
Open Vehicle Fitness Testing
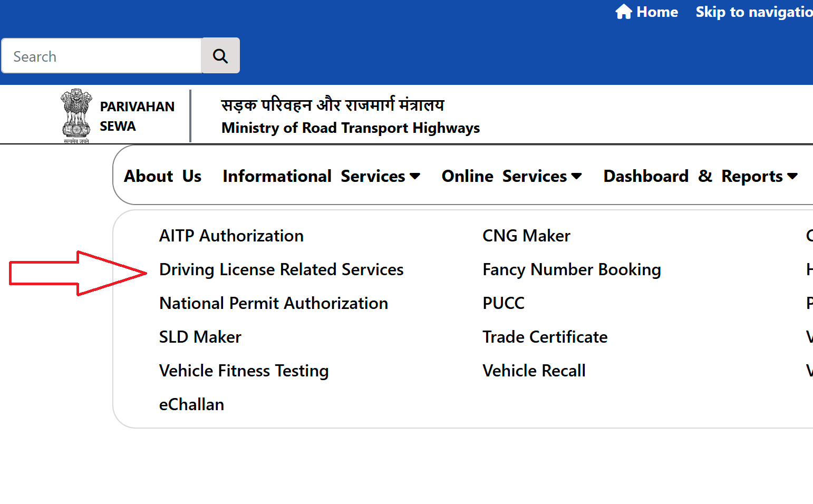[x=244, y=371]
